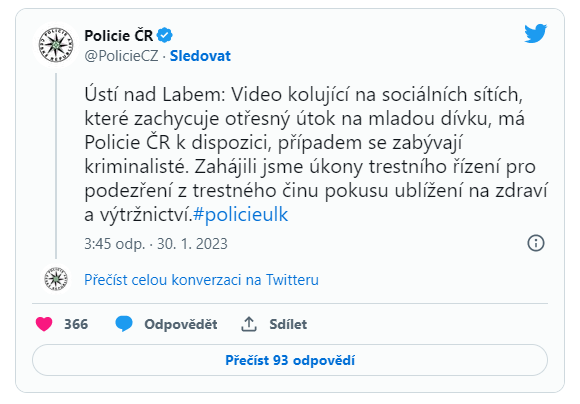Open the tweet timestamp 3:45 odp. 30. 1. 2023
The image size is (580, 404).
[x=156, y=244]
